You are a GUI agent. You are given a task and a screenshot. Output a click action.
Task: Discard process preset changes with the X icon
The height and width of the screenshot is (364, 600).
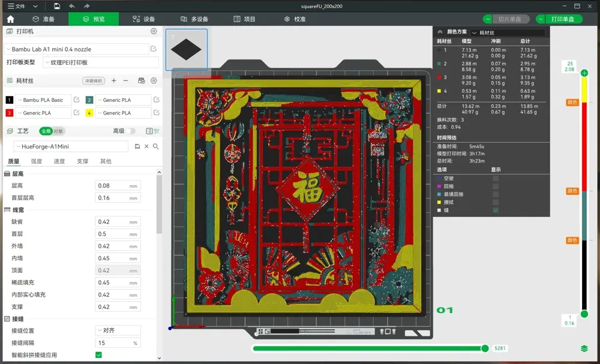[146, 146]
